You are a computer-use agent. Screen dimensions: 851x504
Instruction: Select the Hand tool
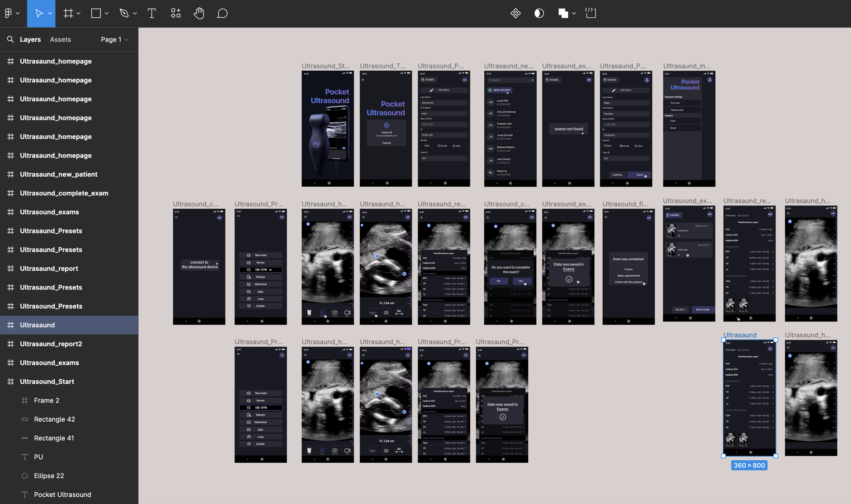pyautogui.click(x=199, y=14)
